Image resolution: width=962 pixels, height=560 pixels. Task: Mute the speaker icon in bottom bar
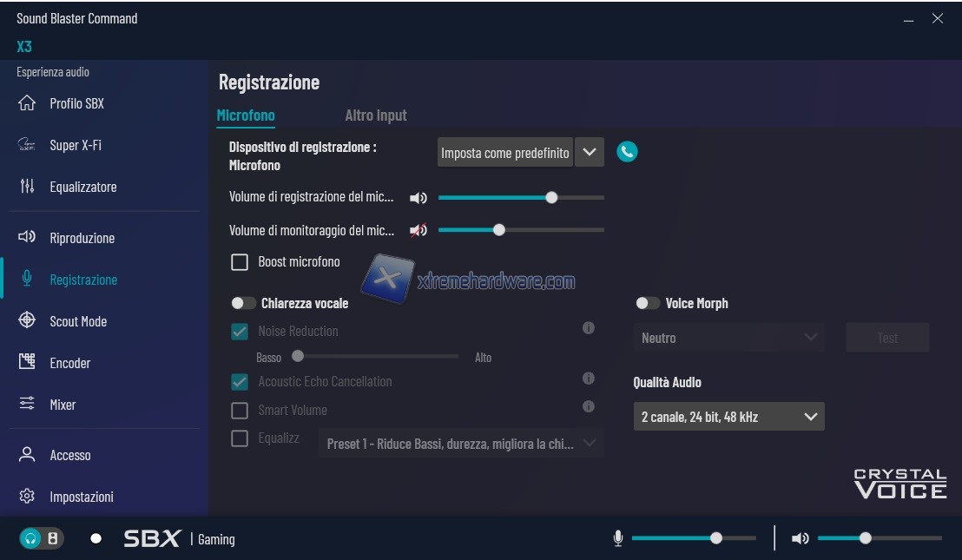pyautogui.click(x=801, y=538)
